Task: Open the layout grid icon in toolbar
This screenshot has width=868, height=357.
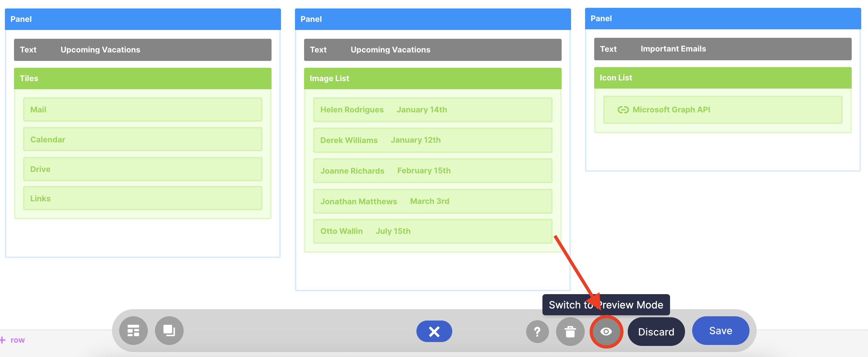Action: pos(133,331)
